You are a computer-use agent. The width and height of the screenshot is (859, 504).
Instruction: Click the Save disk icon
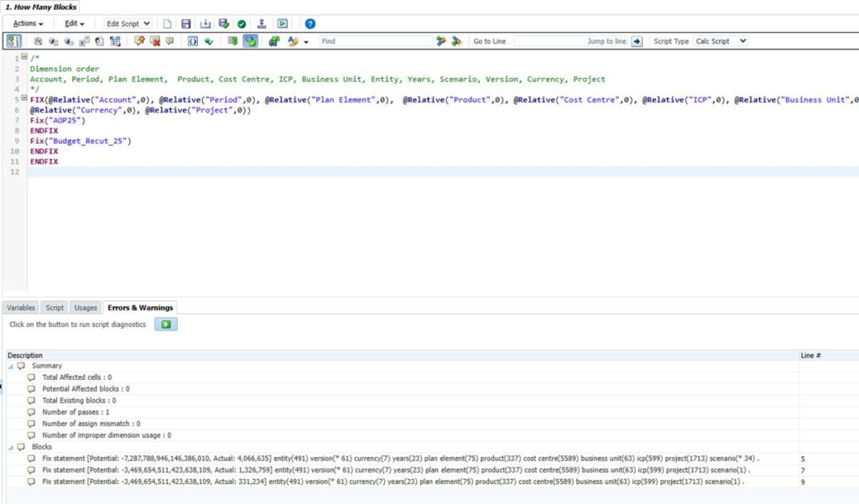186,24
